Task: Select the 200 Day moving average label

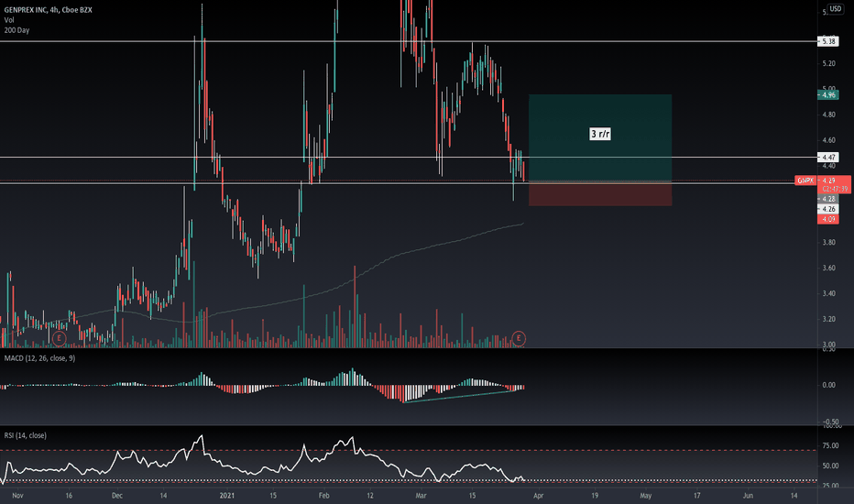Action: [16, 29]
